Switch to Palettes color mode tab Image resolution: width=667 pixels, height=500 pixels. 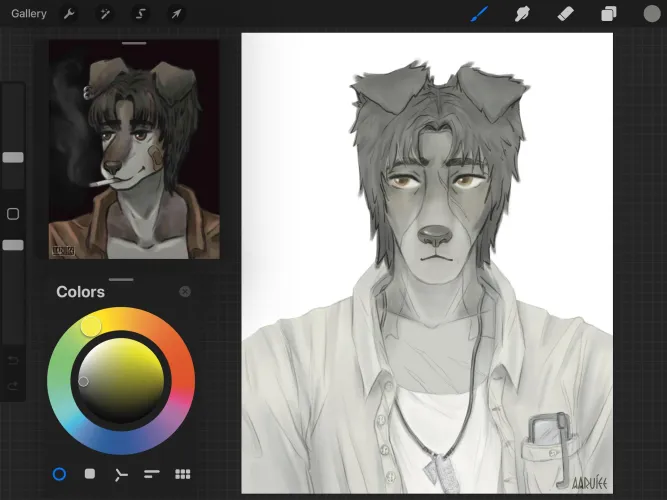182,474
